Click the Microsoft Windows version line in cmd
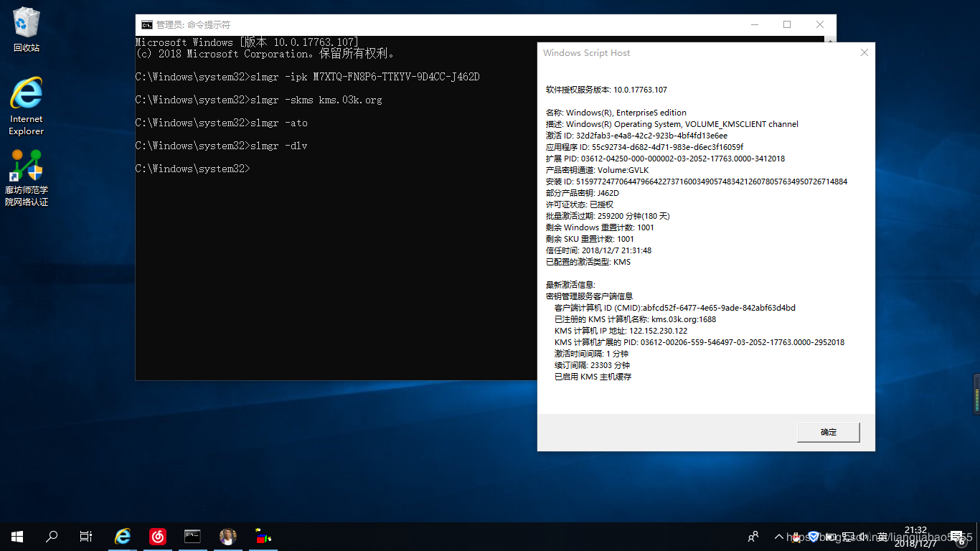The image size is (980, 551). click(x=248, y=42)
